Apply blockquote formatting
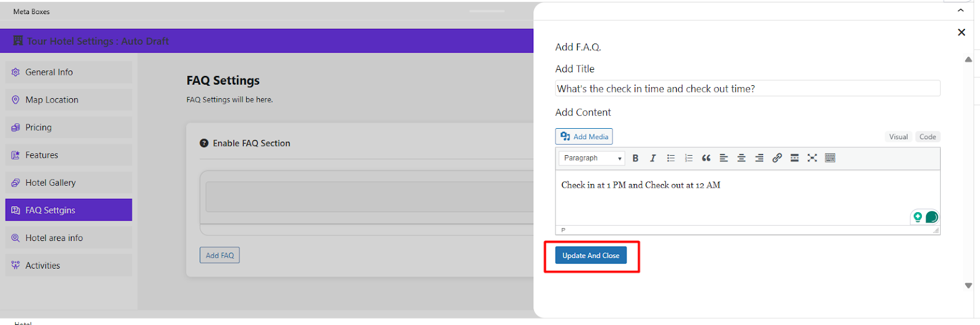 [x=706, y=158]
